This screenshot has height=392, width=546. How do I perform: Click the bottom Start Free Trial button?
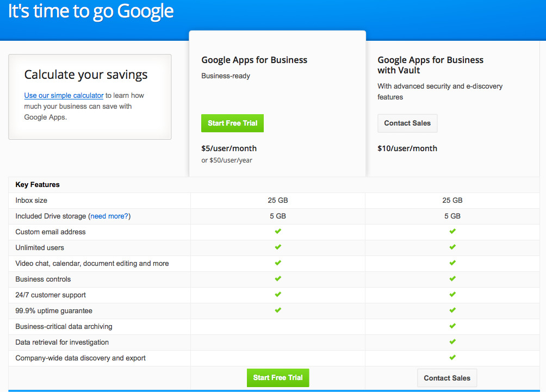coord(278,378)
